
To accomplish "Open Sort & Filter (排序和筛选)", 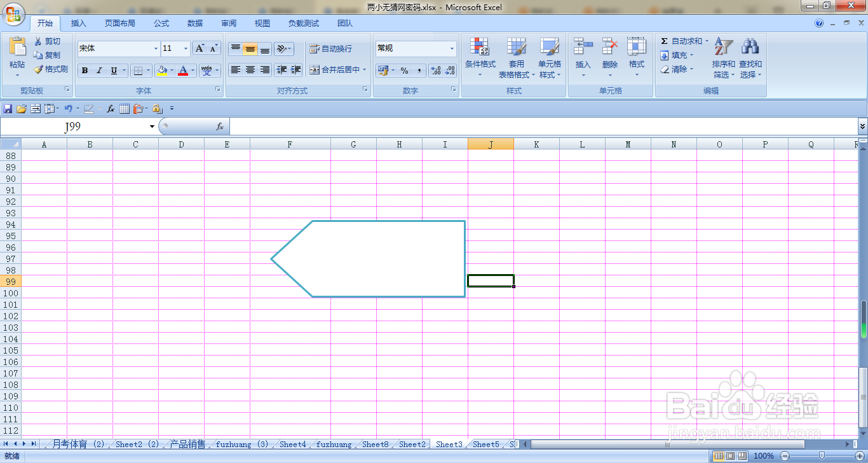I will pos(724,57).
